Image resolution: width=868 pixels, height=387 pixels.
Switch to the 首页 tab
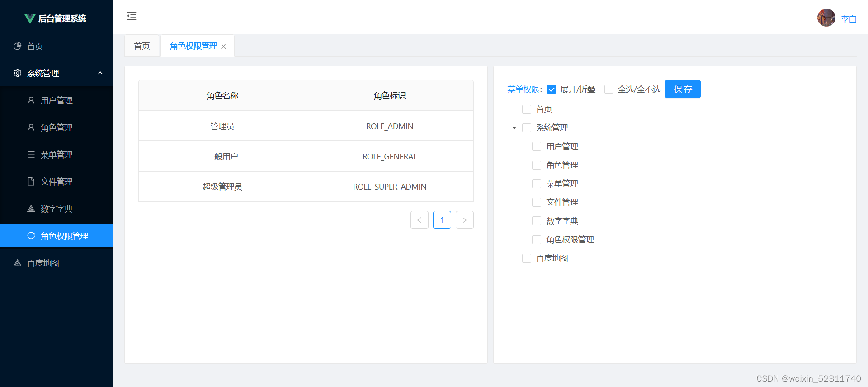[142, 46]
